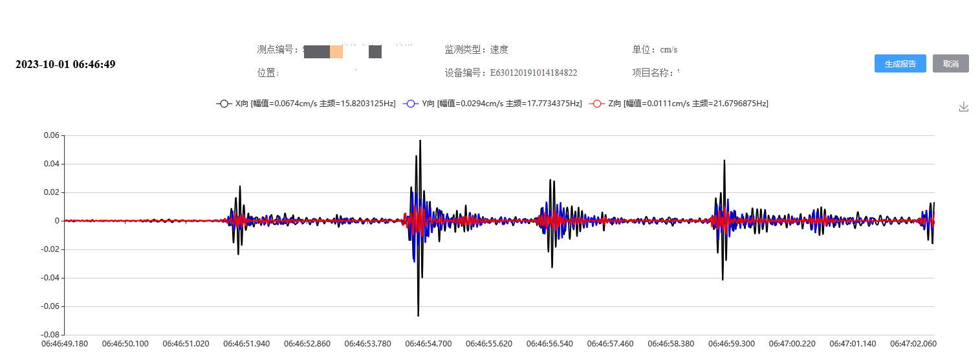Click the black circle X向 legend marker

point(224,104)
